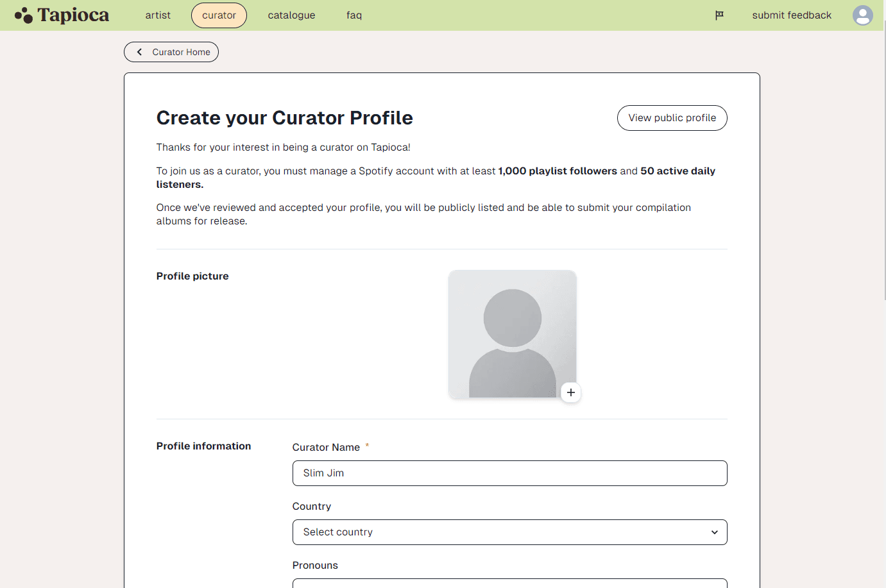Click the "Pronouns" field label
This screenshot has width=886, height=588.
click(x=315, y=566)
